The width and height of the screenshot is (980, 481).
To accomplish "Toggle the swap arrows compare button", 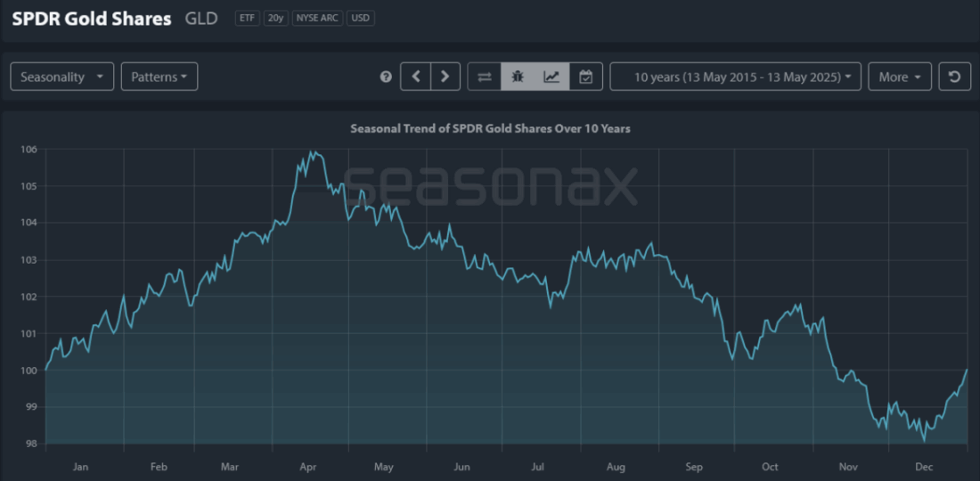I will click(x=485, y=77).
